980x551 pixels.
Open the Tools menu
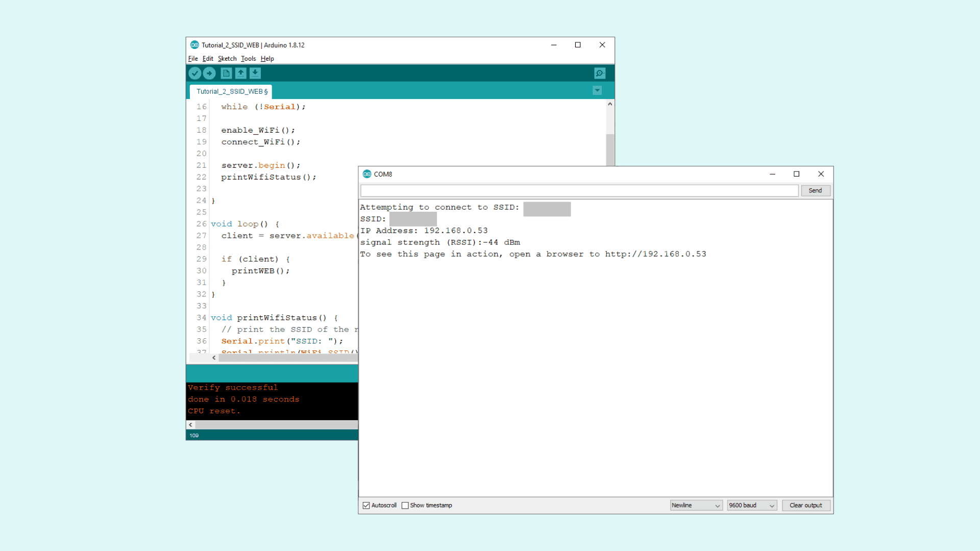249,58
